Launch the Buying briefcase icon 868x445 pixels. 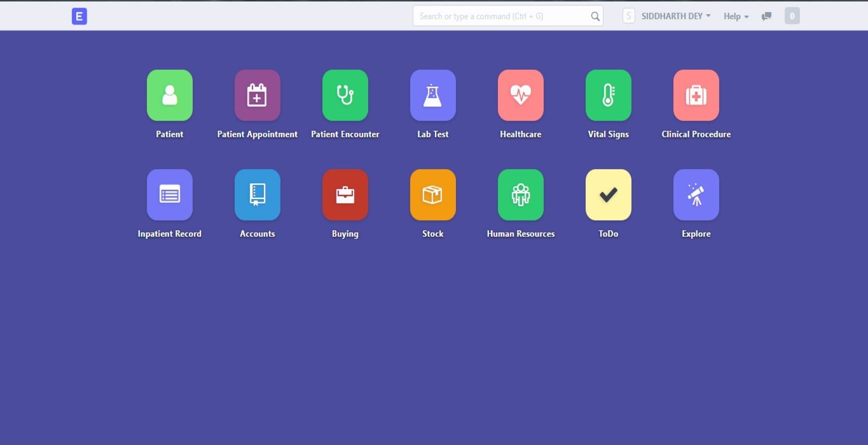(x=345, y=195)
